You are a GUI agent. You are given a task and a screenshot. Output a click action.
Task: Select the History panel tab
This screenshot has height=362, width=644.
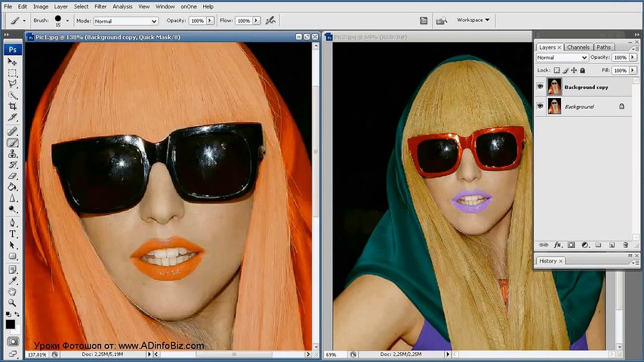[x=551, y=261]
